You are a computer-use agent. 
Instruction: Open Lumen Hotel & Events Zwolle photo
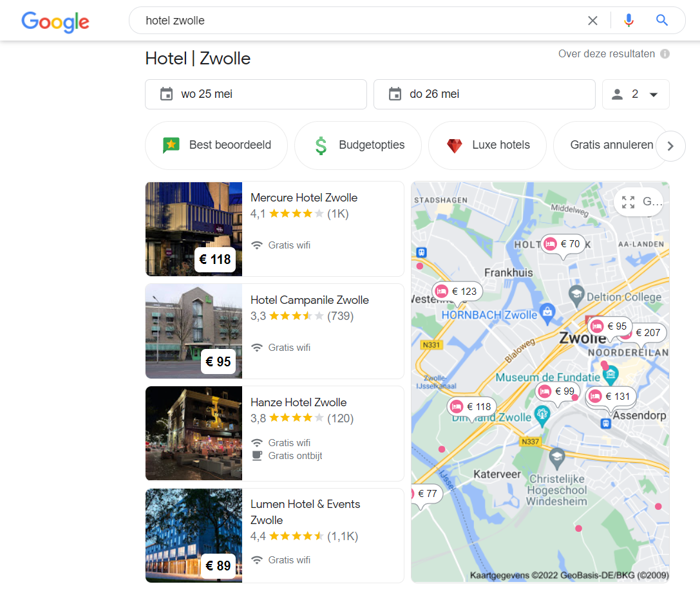point(194,536)
